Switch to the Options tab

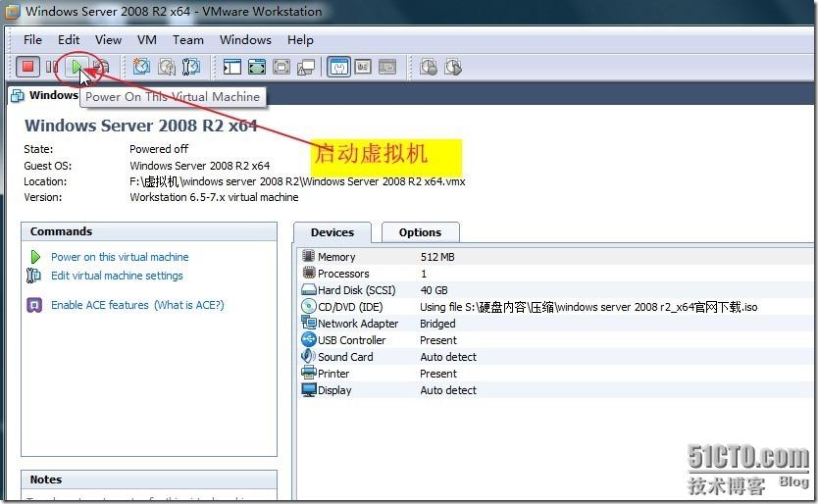click(x=421, y=232)
